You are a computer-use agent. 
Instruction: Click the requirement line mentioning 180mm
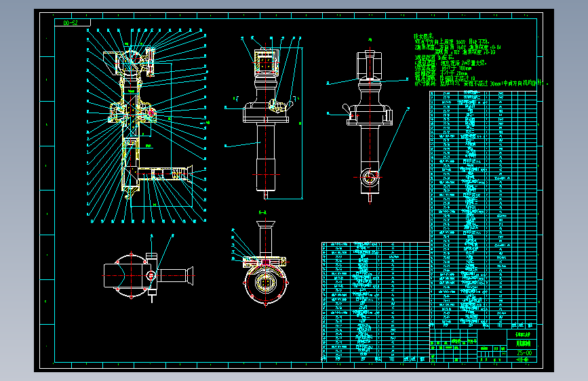point(444,68)
